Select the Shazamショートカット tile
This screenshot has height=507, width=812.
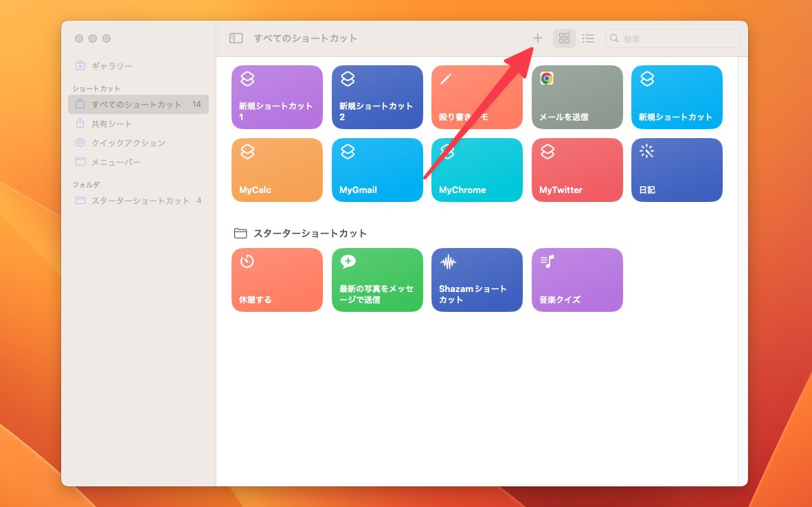[x=477, y=280]
